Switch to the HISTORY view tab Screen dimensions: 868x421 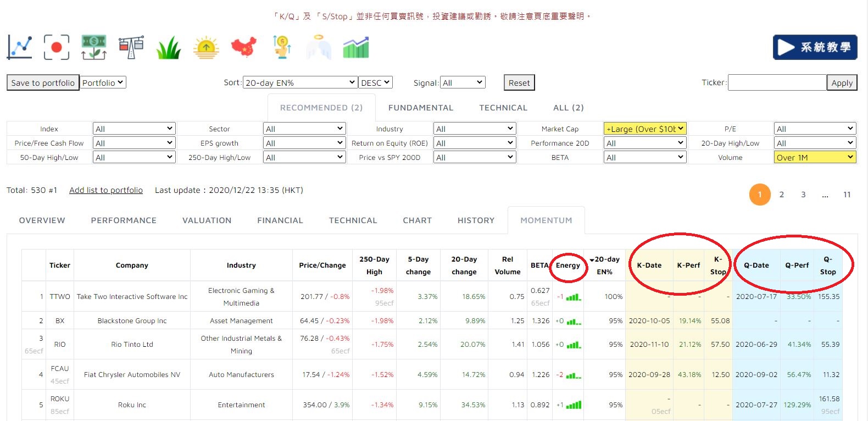pos(476,220)
